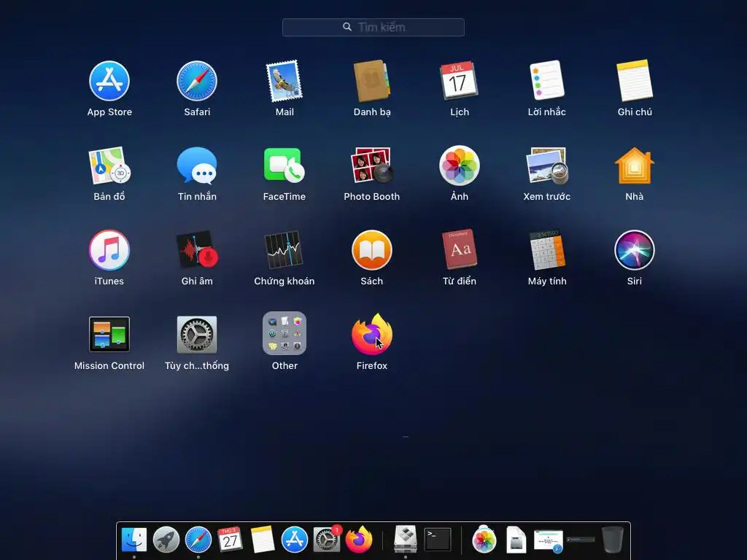Click the Launchpad rocket in the Dock

[x=166, y=540]
